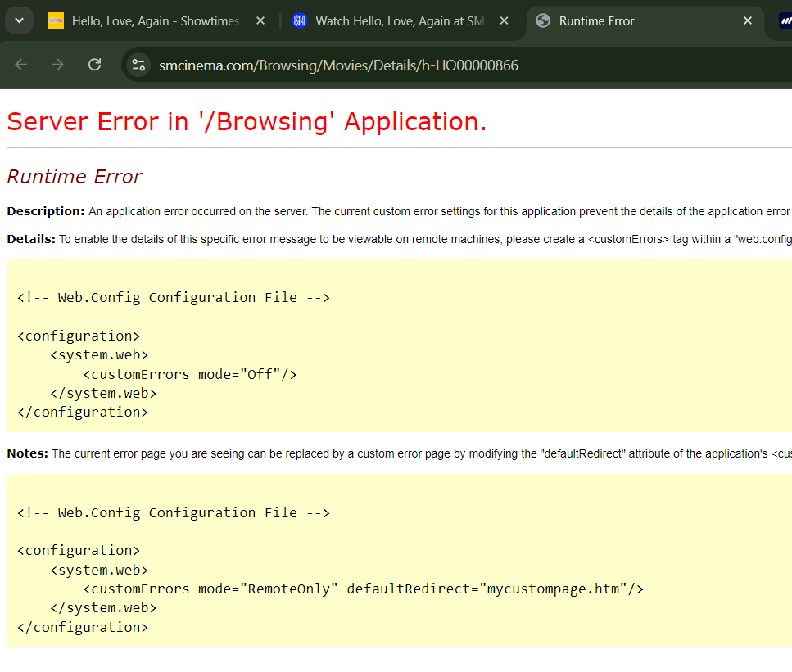Image resolution: width=792 pixels, height=672 pixels.
Task: Close the Hello, Love, Again - Showtimes tab
Action: 260,20
